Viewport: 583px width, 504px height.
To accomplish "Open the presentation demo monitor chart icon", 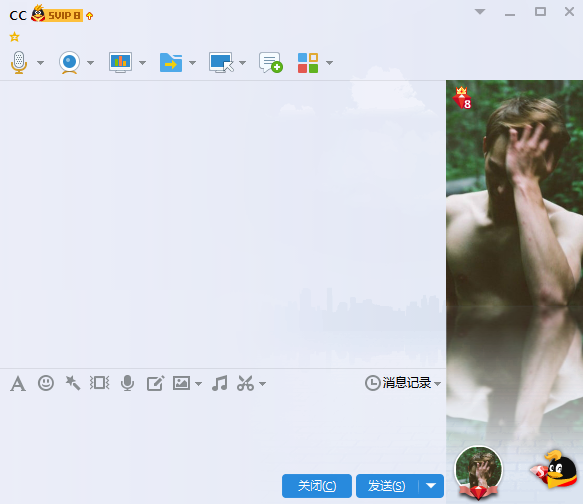I will [x=120, y=62].
